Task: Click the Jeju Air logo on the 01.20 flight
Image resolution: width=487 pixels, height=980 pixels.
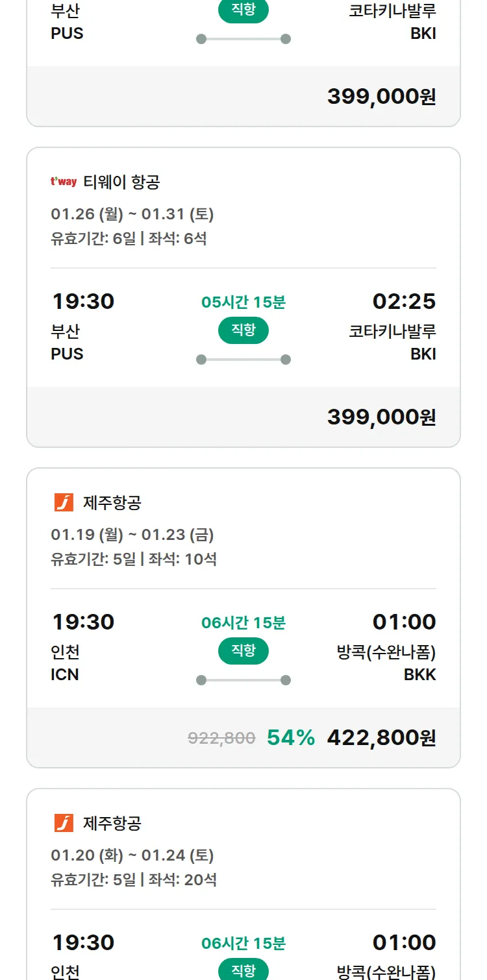Action: pyautogui.click(x=64, y=823)
